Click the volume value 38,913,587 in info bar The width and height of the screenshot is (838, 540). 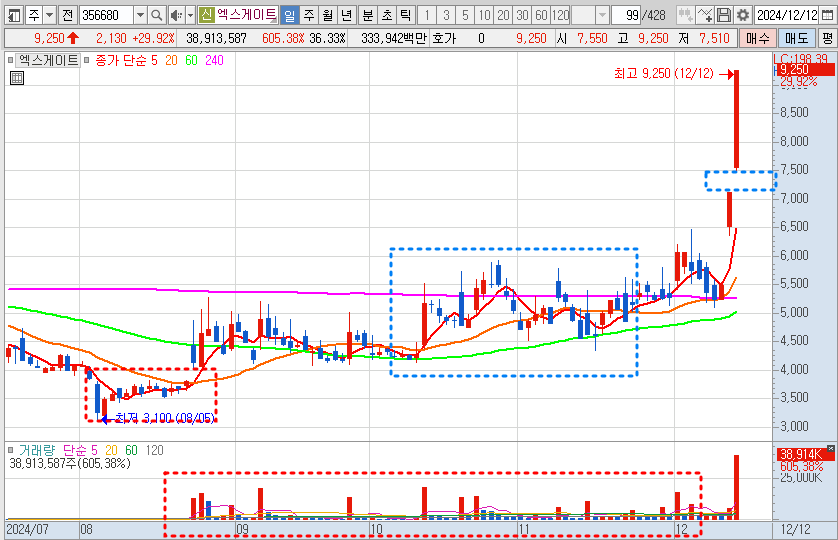[216, 38]
